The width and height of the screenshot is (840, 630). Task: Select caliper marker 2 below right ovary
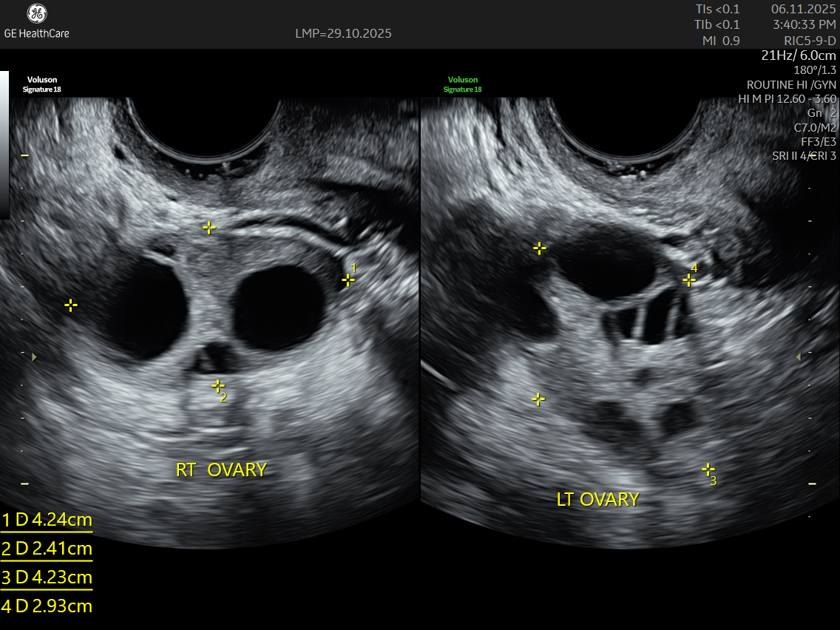point(217,385)
